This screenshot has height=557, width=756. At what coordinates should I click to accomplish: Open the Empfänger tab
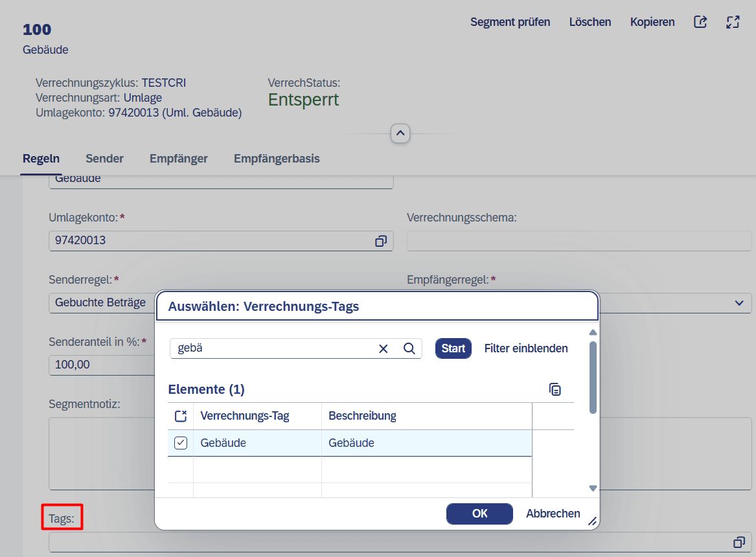(x=178, y=159)
